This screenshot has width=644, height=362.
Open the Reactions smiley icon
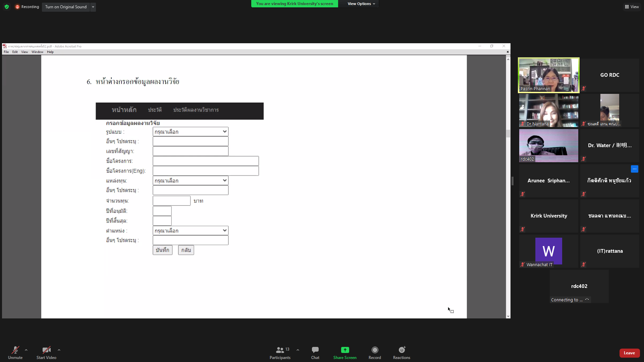point(401,350)
